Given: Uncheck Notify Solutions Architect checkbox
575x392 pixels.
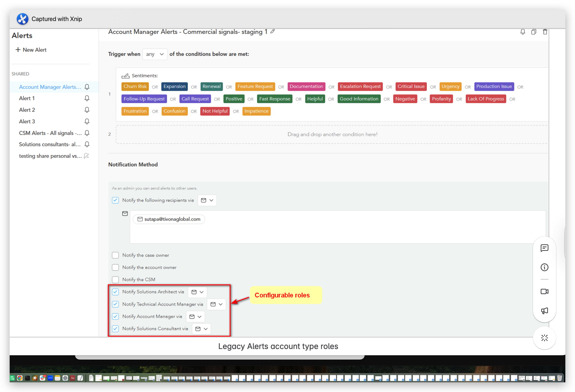Looking at the screenshot, I should point(115,292).
